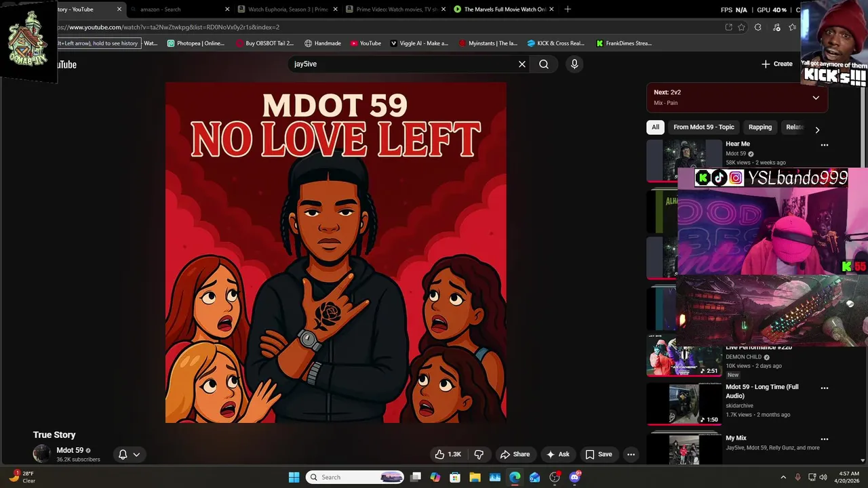Open the Viggle AI bookmark
This screenshot has height=488, width=868.
(x=419, y=43)
